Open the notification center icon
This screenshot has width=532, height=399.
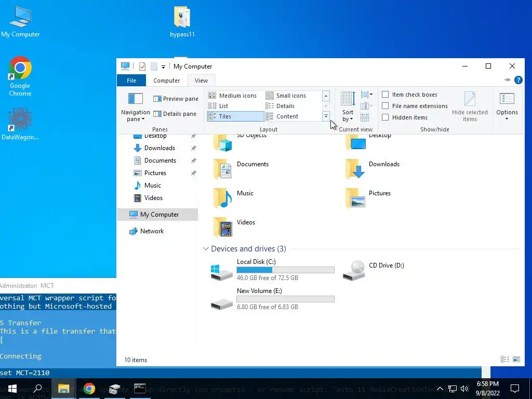point(515,389)
